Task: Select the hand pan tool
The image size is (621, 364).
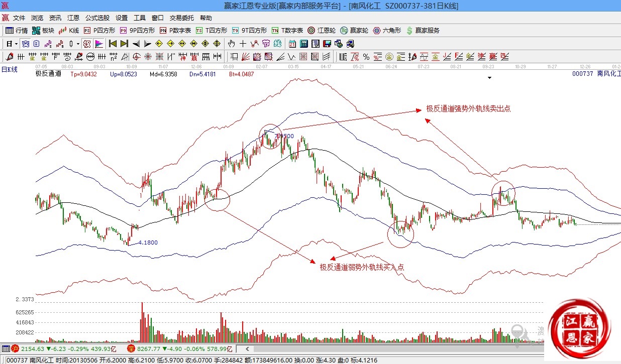Action: [231, 44]
